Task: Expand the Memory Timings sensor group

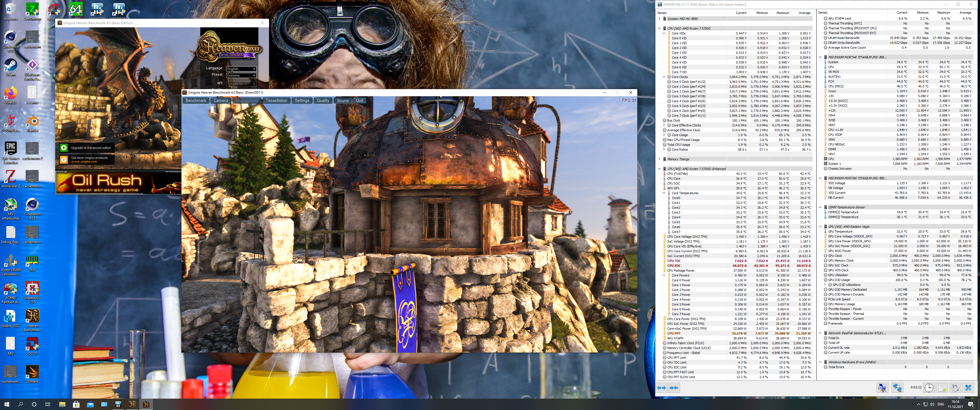Action: (659, 159)
